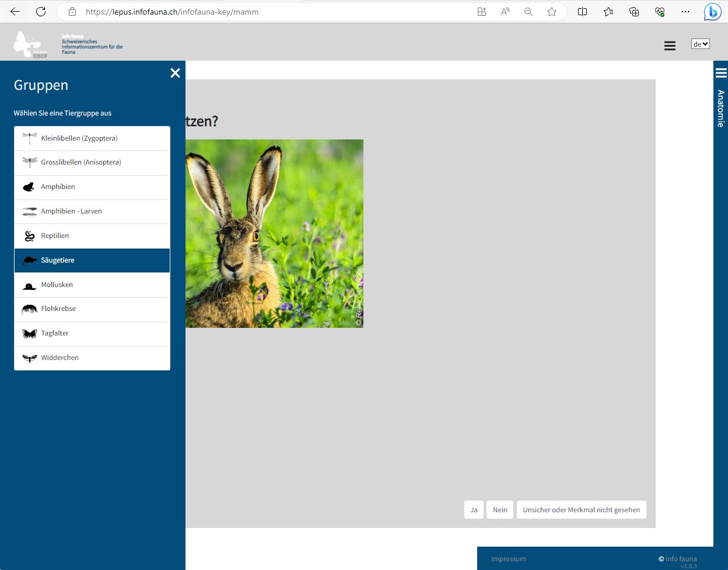Click the mouse icon for Säugetiere
This screenshot has width=728, height=570.
pyautogui.click(x=29, y=261)
